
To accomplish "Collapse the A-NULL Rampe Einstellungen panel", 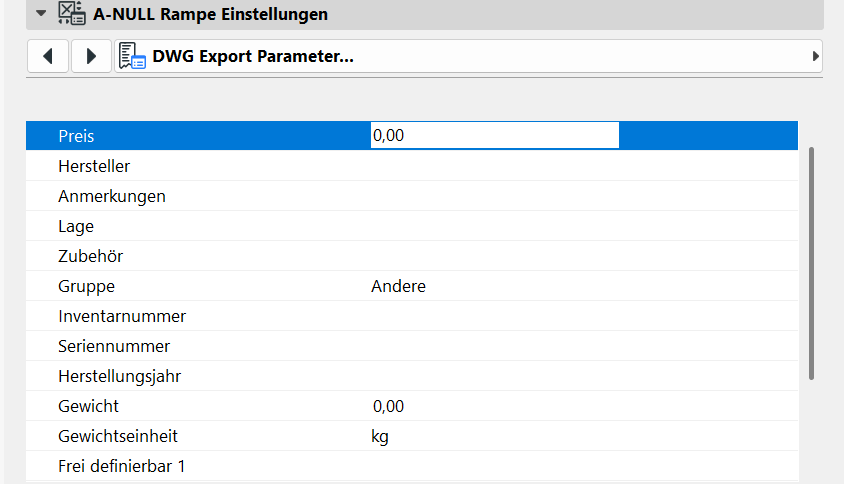I will click(x=41, y=15).
